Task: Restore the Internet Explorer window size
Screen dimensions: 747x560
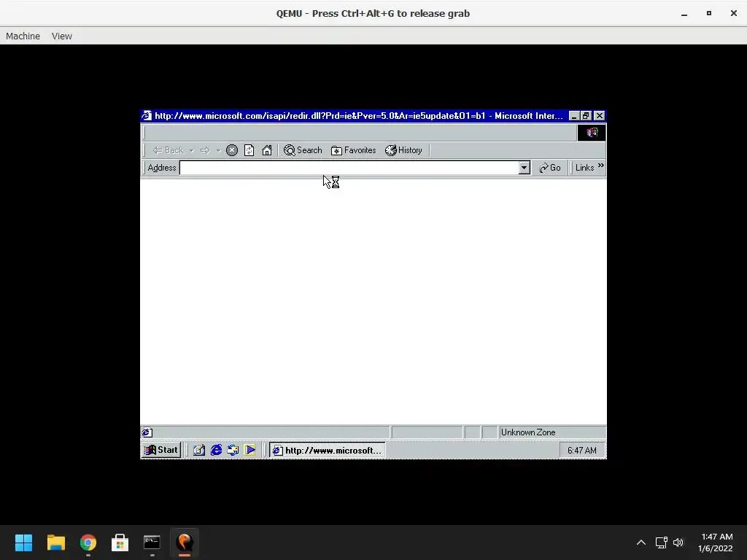Action: (x=586, y=116)
